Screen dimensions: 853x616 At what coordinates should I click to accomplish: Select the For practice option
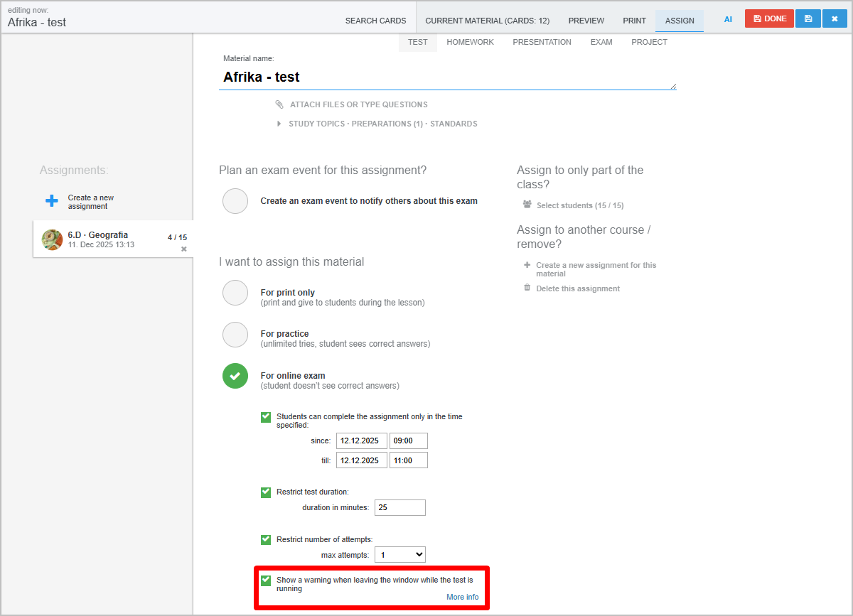235,335
